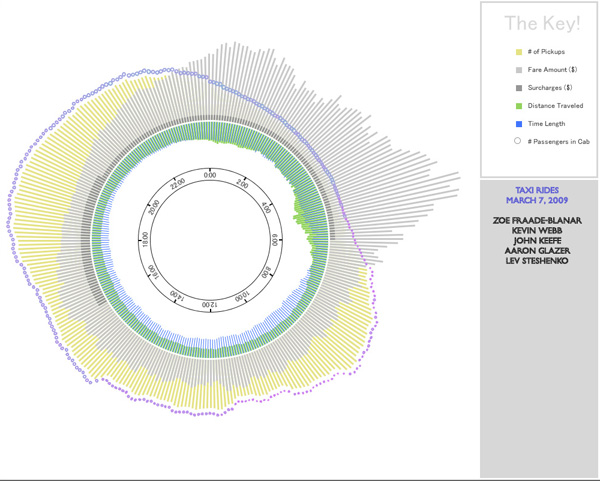Click the name Aaron Glazer
Image resolution: width=600 pixels, height=481 pixels.
click(538, 252)
